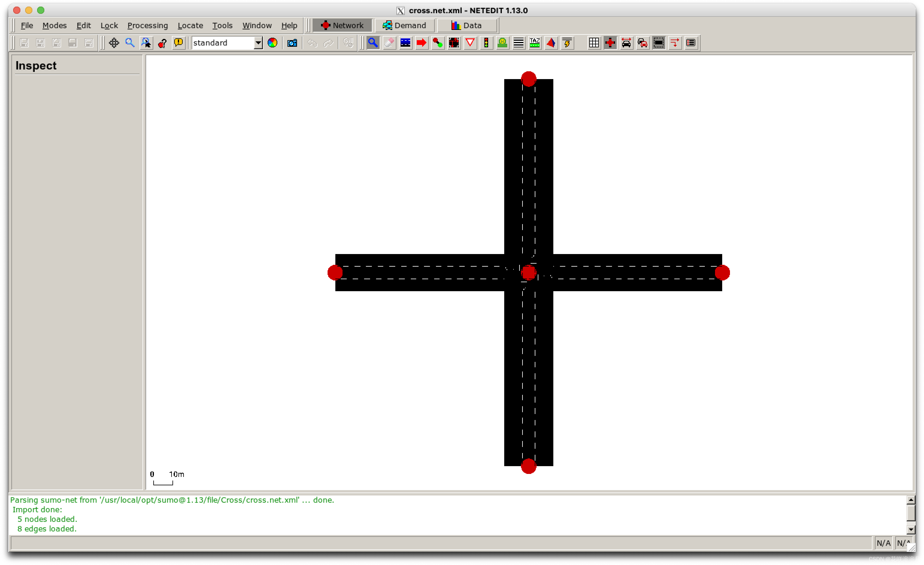Open the Modes menu
924x565 pixels.
[x=54, y=25]
